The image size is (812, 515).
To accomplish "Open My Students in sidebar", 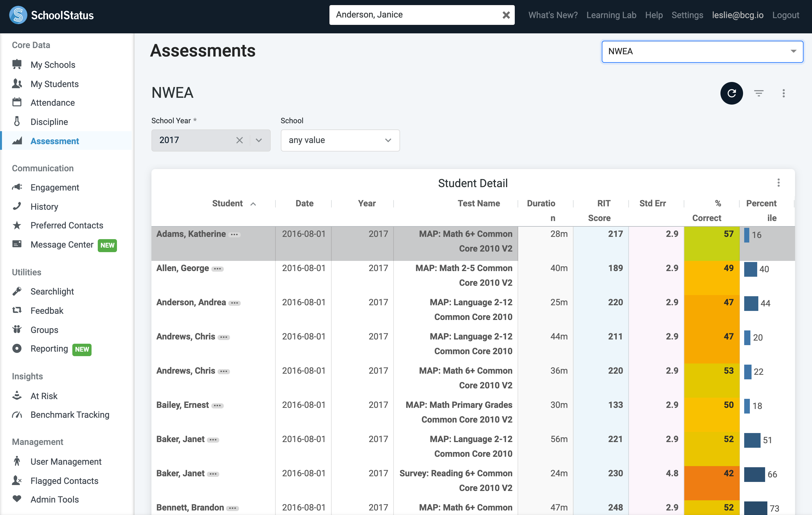I will [x=54, y=84].
